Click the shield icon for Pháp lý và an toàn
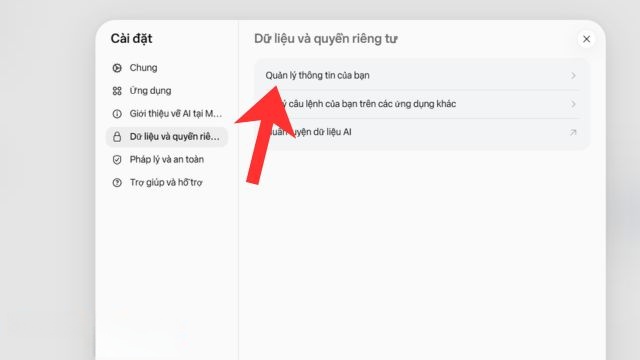Image resolution: width=640 pixels, height=360 pixels. tap(117, 160)
